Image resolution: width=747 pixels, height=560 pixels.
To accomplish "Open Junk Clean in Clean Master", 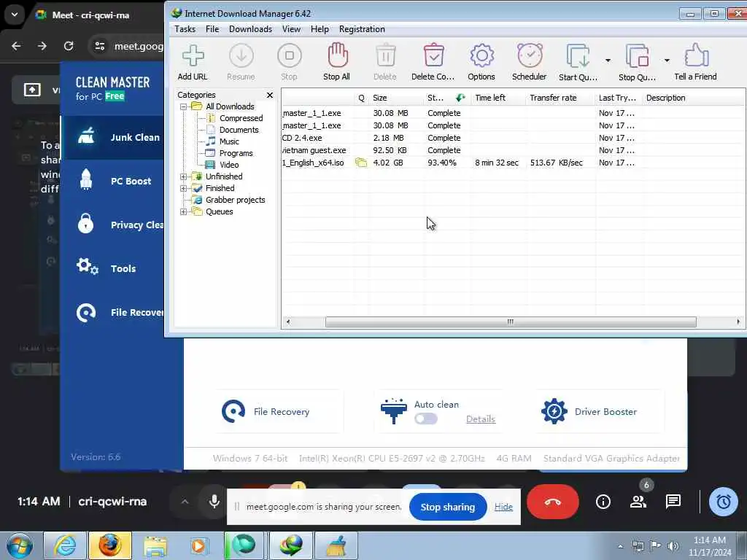I will pos(113,137).
